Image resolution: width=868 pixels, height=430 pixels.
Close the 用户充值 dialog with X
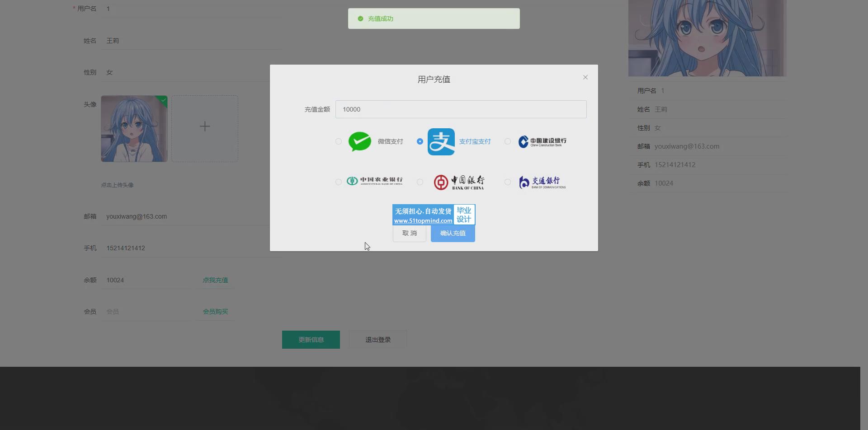tap(585, 77)
